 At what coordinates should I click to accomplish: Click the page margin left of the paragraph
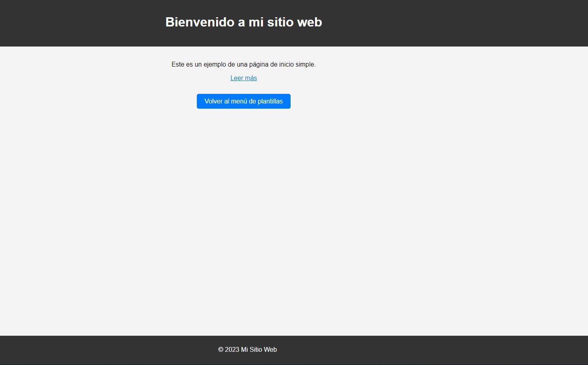[80, 64]
